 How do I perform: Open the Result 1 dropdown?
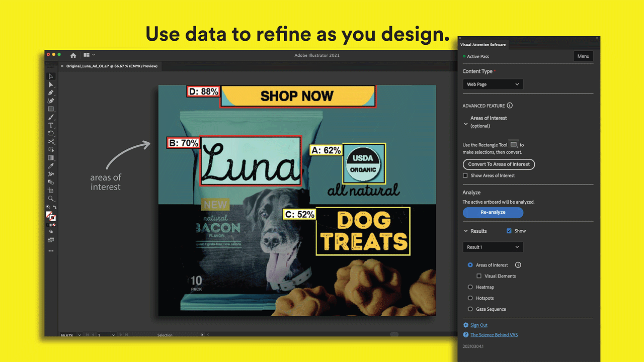click(x=493, y=247)
